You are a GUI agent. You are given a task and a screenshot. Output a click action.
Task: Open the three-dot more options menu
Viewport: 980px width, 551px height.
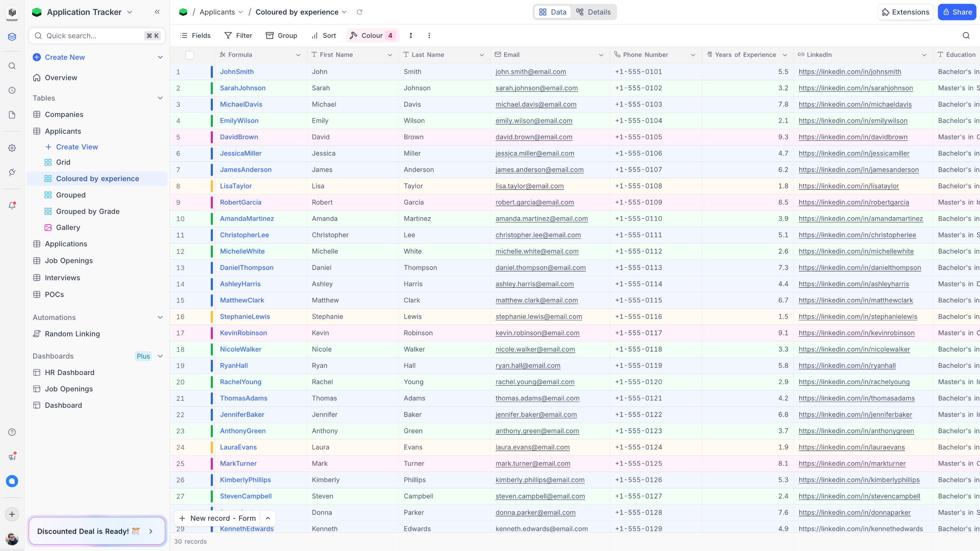[429, 35]
